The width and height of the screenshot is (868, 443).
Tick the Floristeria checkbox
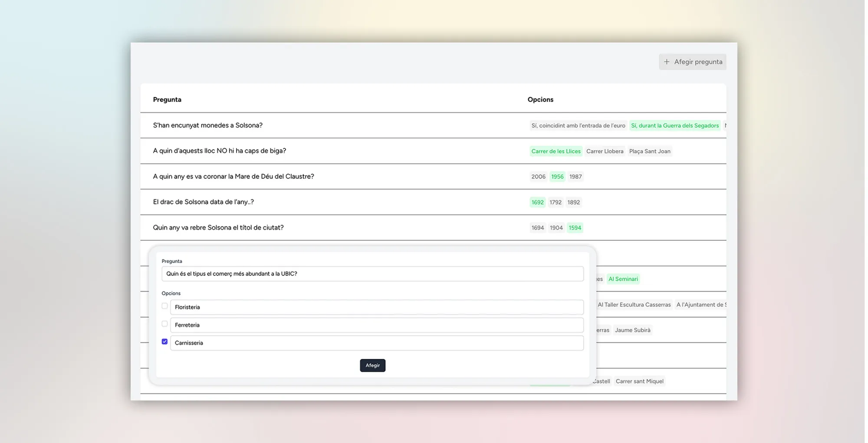164,306
